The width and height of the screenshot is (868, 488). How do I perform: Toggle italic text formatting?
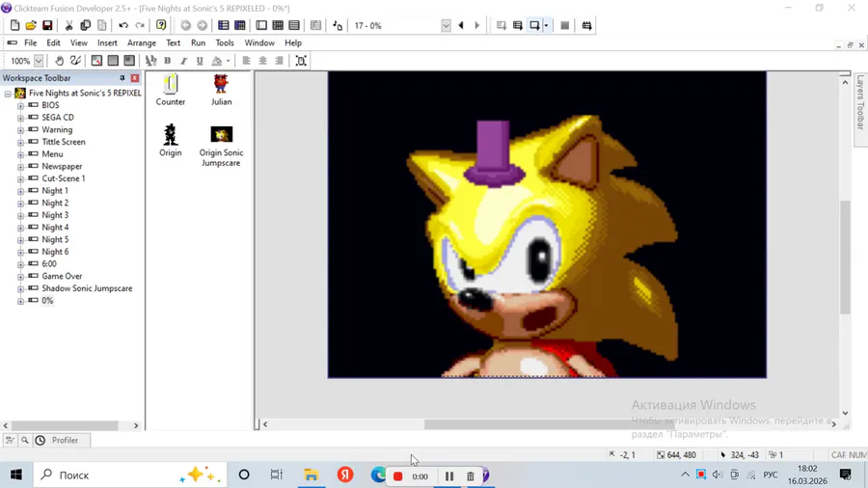[x=183, y=61]
